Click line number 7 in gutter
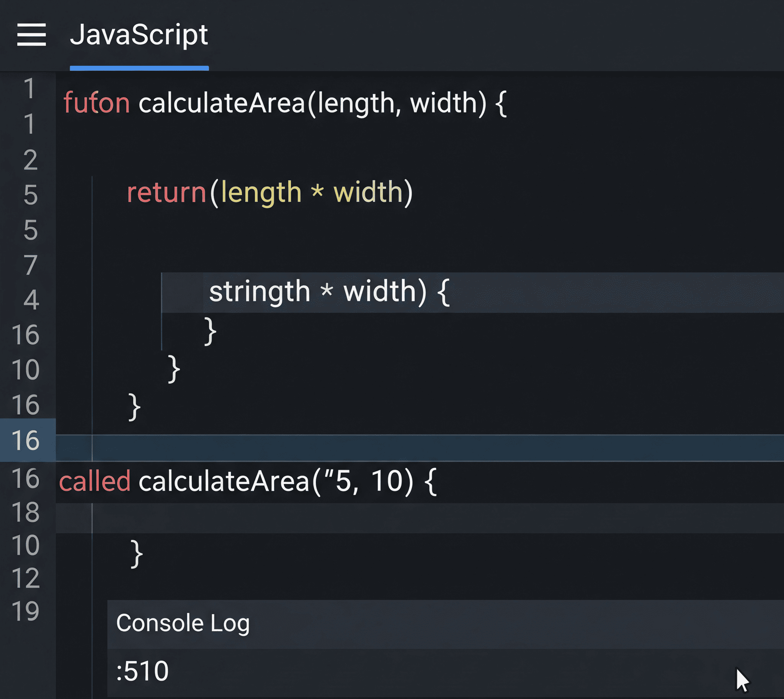Screen dimensions: 784x699 click(x=30, y=265)
